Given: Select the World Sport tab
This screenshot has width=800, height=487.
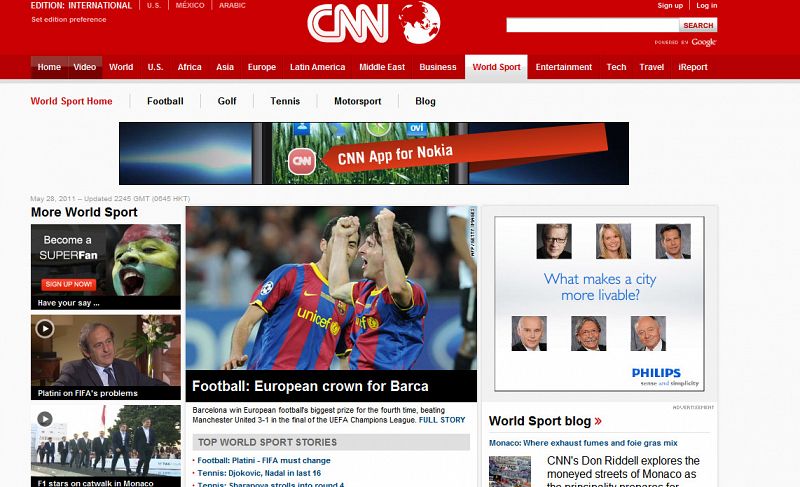Looking at the screenshot, I should [x=496, y=67].
